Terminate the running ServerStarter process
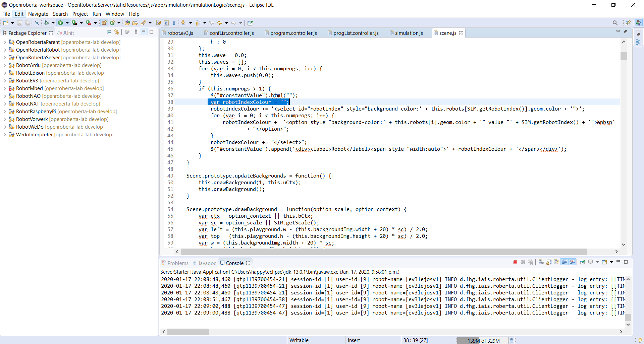The image size is (644, 344). (x=516, y=263)
